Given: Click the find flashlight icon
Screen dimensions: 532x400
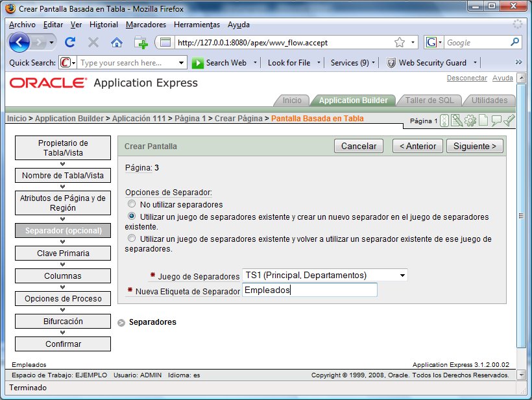Looking at the screenshot, I should (x=509, y=121).
